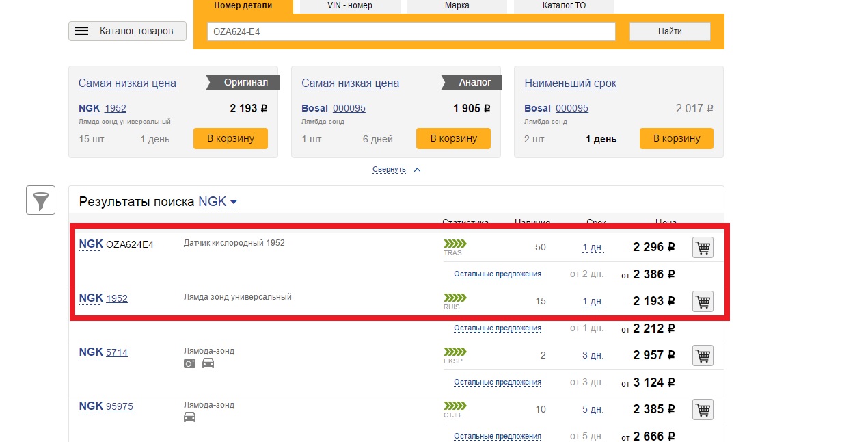Click camera photo icon under NGK 5714

tap(189, 363)
